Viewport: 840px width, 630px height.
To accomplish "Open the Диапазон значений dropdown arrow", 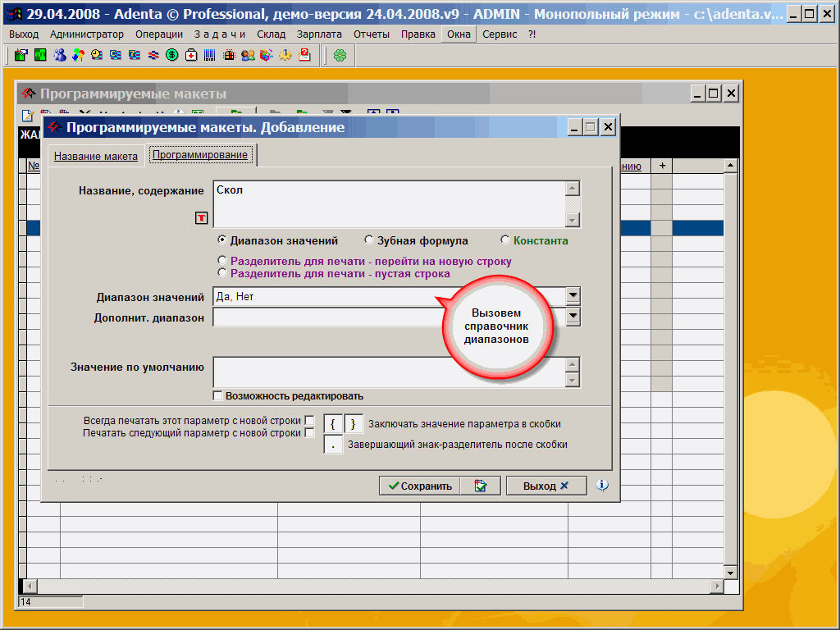I will (573, 297).
